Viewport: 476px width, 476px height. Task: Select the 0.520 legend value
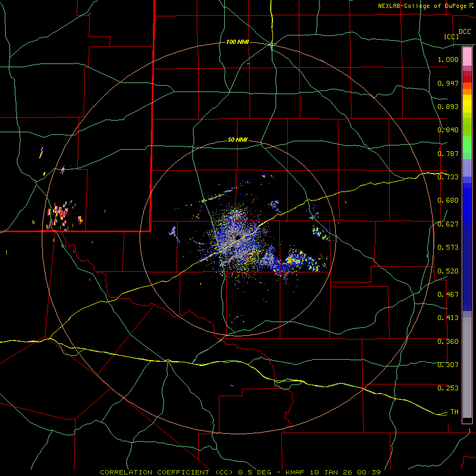448,271
